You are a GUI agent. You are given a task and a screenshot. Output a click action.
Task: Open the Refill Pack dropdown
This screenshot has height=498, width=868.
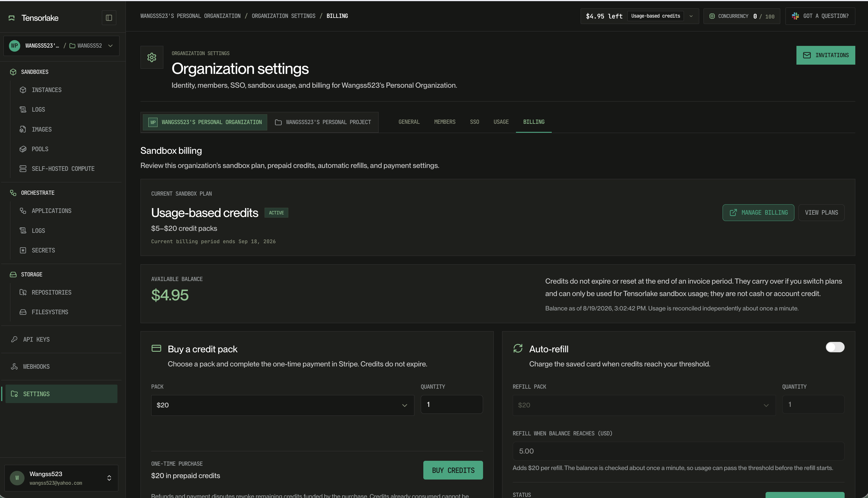(644, 405)
